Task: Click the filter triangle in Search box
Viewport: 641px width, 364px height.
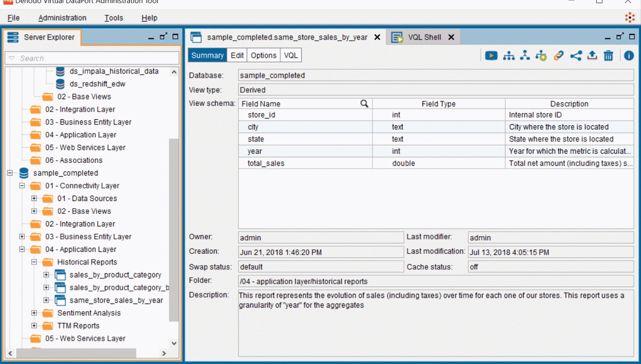Action: click(x=12, y=58)
